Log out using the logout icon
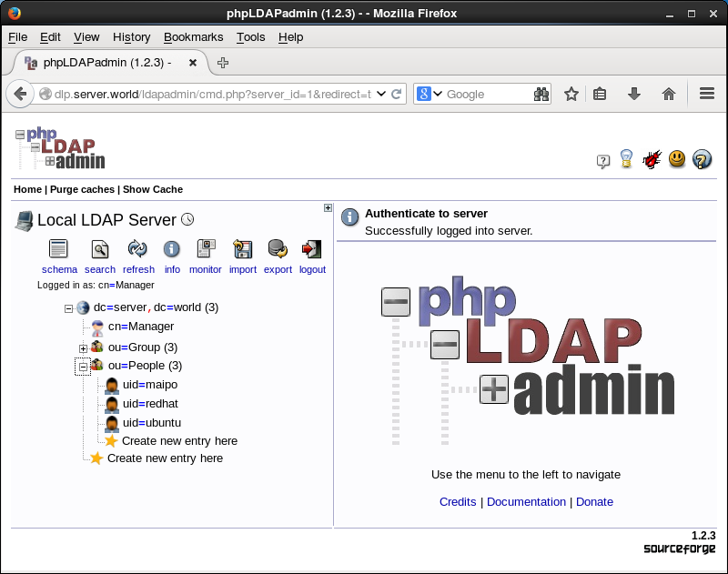This screenshot has height=574, width=728. (312, 249)
